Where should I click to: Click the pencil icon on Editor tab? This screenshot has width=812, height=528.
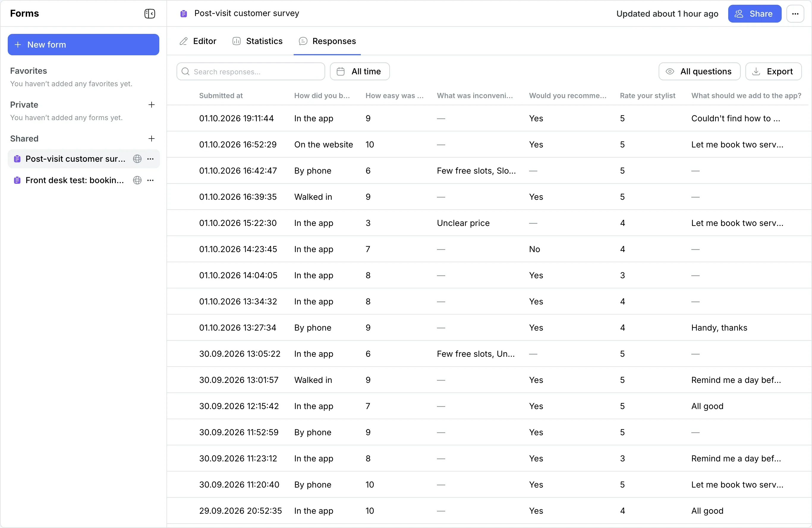coord(184,41)
